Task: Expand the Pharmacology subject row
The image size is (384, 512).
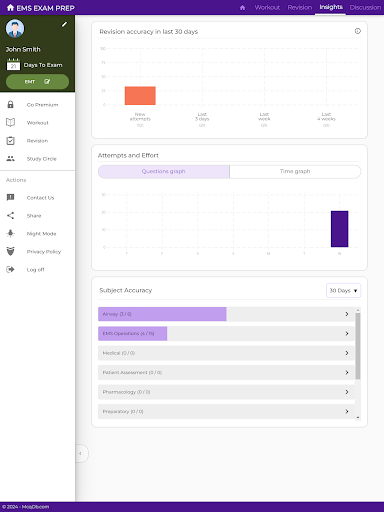Action: coord(226,392)
